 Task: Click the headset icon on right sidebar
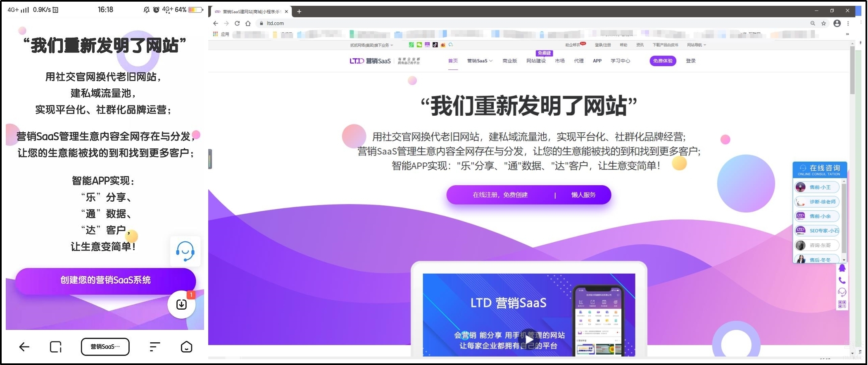click(x=842, y=292)
